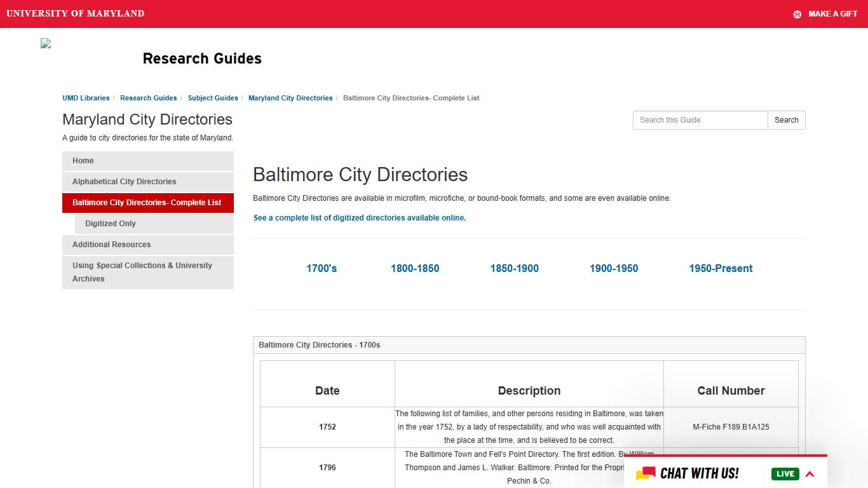Viewport: 868px width, 488px height.
Task: Expand the Additional Resources sidebar section
Action: (111, 245)
